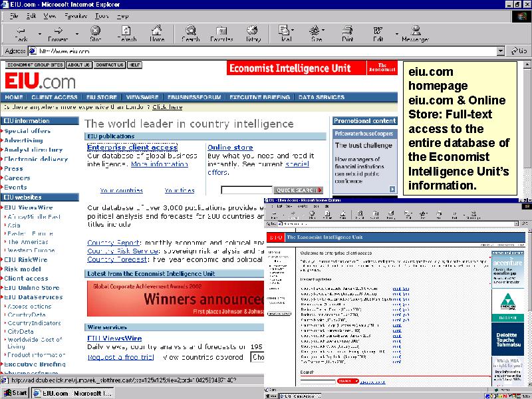Click the Request a free trial link
532x399 pixels.
tap(121, 357)
